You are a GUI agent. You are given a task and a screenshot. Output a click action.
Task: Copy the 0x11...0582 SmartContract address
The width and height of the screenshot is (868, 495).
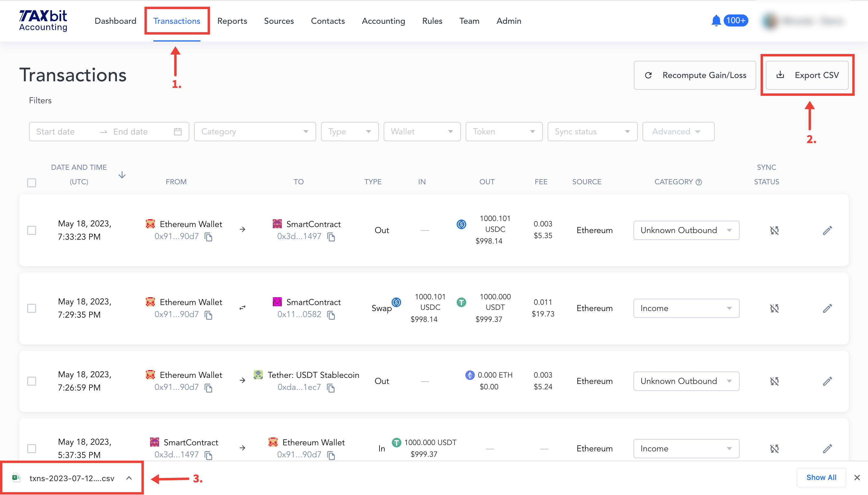pyautogui.click(x=331, y=315)
